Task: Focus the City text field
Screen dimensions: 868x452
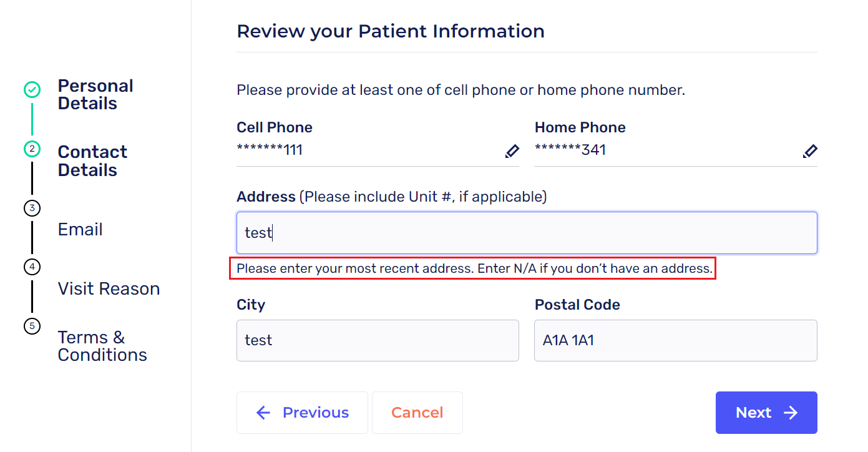Action: click(378, 341)
